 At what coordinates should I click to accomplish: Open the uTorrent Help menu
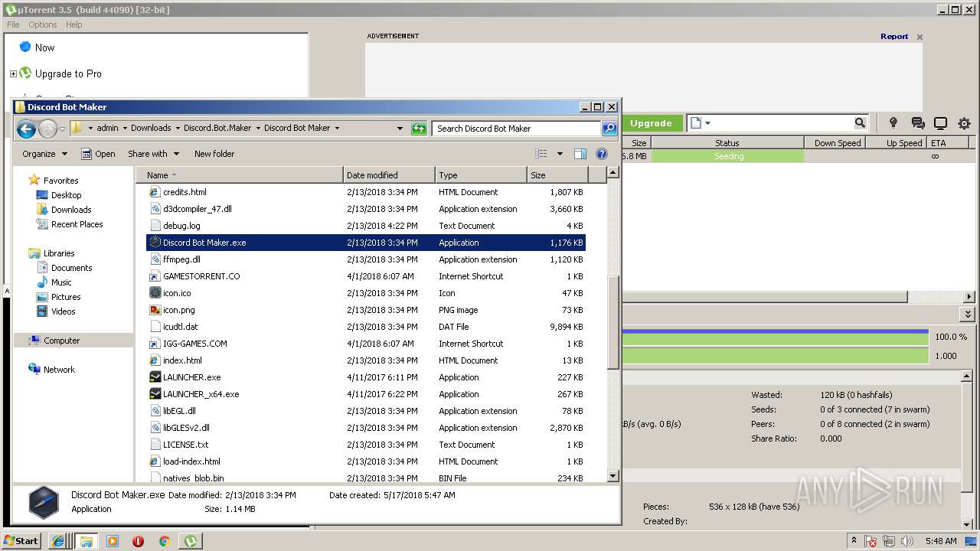coord(73,24)
